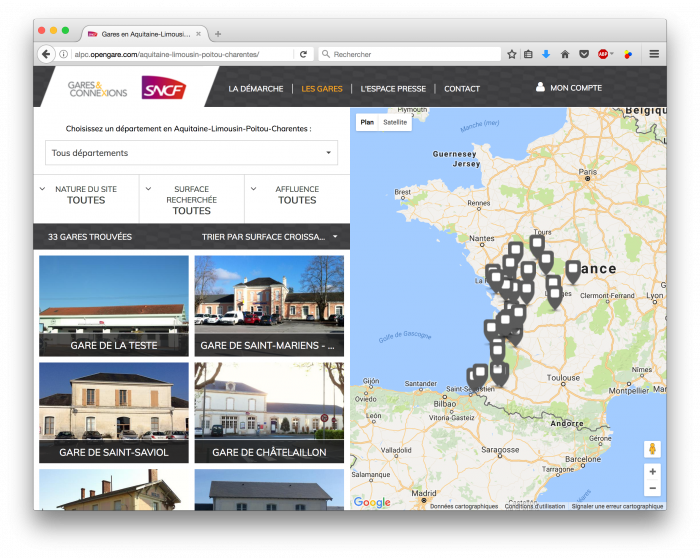Click the Adblock Plus ABP icon
This screenshot has width=700, height=558.
pyautogui.click(x=604, y=54)
